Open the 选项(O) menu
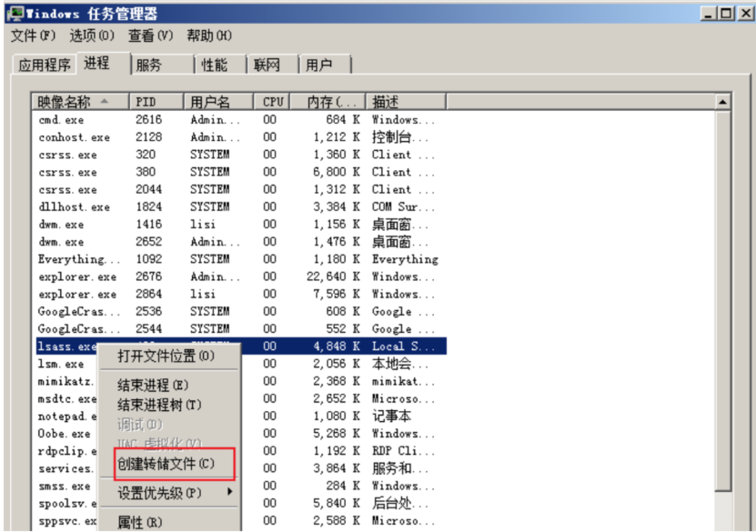The image size is (756, 532). 92,35
